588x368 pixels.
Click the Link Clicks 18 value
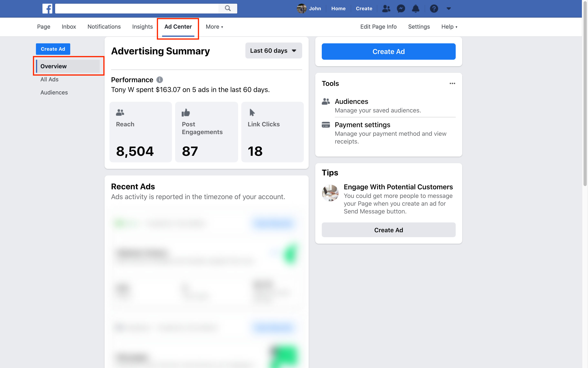[255, 151]
